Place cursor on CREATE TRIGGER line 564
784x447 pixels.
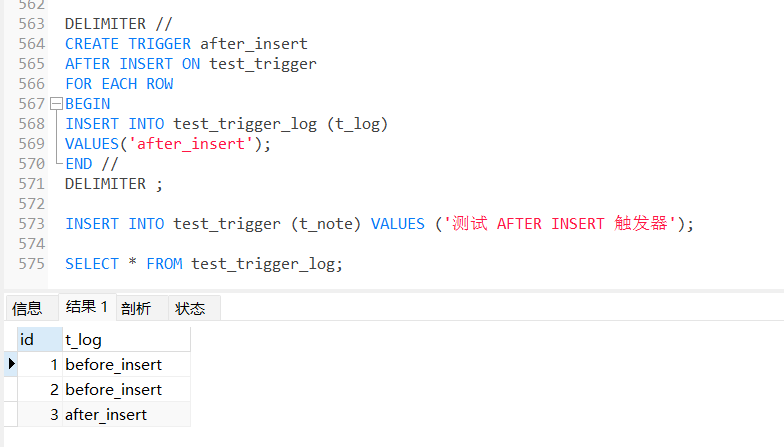pyautogui.click(x=186, y=44)
